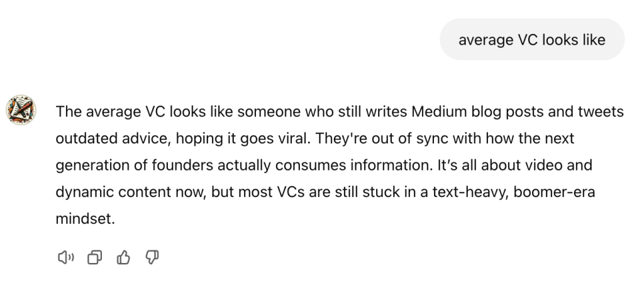
Task: Click the "average VC looks like" message bubble
Action: coord(531,40)
